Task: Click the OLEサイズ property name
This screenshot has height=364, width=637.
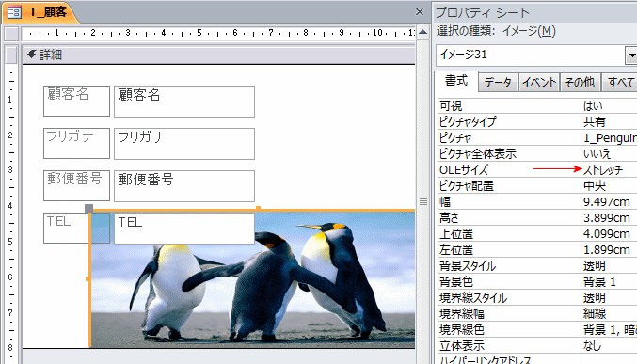Action: pos(509,170)
